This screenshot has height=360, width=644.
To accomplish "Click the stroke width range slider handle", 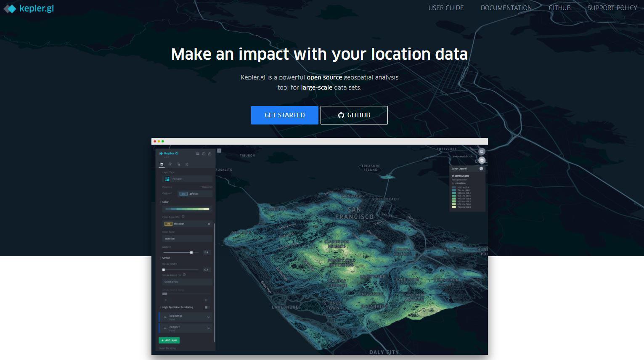I will tap(164, 294).
